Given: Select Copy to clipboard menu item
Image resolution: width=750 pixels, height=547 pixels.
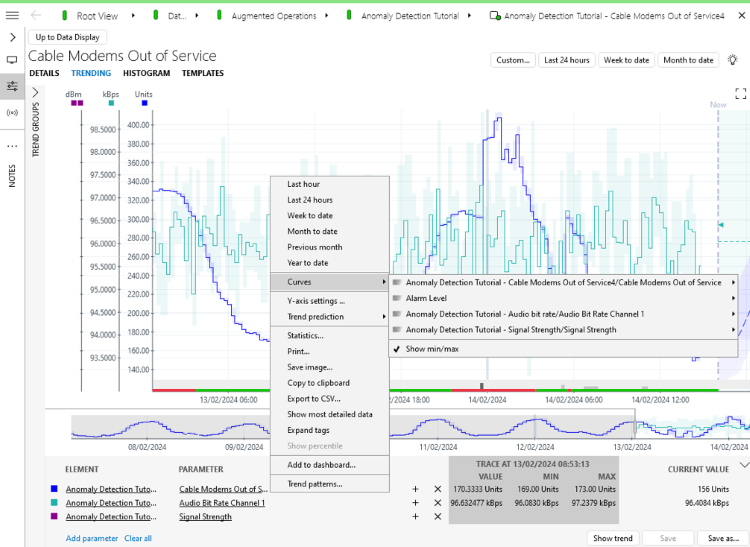Looking at the screenshot, I should click(x=330, y=383).
